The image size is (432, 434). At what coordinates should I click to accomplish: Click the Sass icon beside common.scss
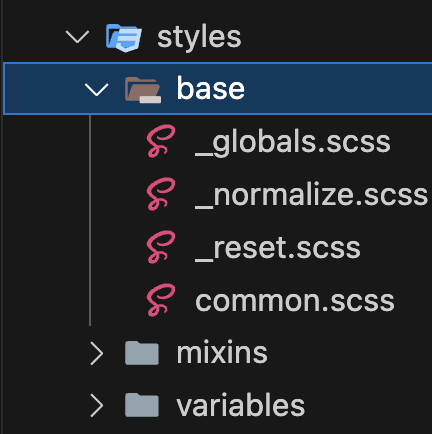(161, 300)
